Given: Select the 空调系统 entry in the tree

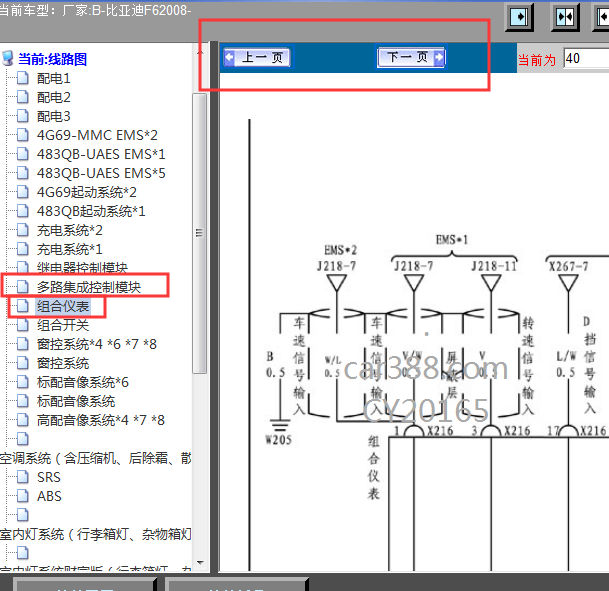Looking at the screenshot, I should [96, 459].
